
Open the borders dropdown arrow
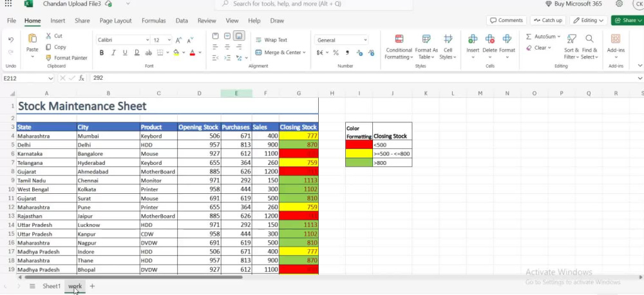pyautogui.click(x=167, y=53)
